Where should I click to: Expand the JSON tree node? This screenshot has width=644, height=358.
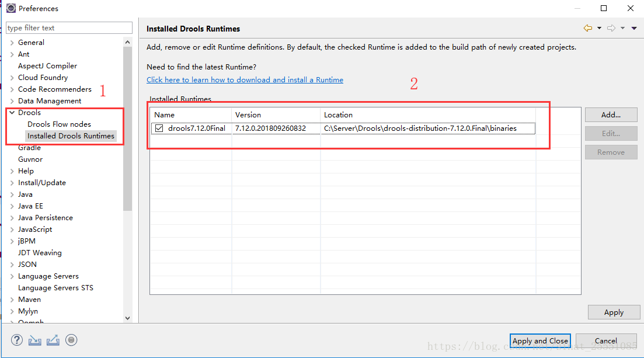click(x=12, y=265)
